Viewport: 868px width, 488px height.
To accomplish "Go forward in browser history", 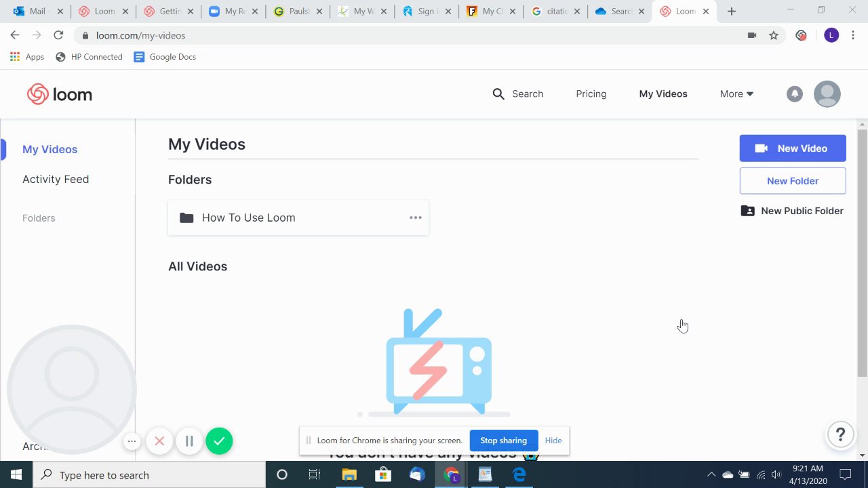I will click(37, 35).
